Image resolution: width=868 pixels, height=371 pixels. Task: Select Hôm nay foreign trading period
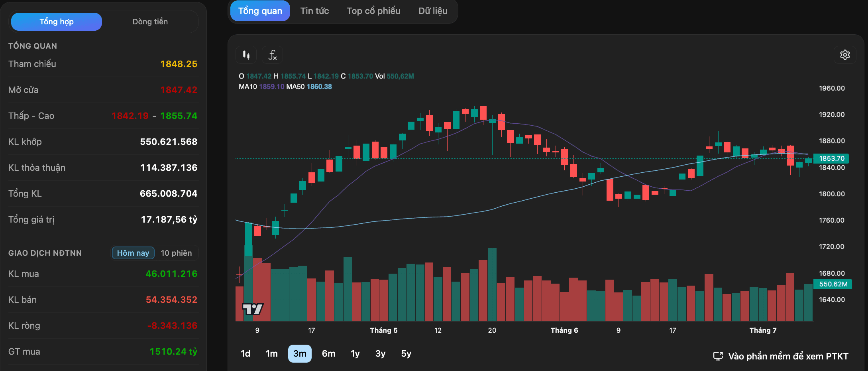pos(133,253)
